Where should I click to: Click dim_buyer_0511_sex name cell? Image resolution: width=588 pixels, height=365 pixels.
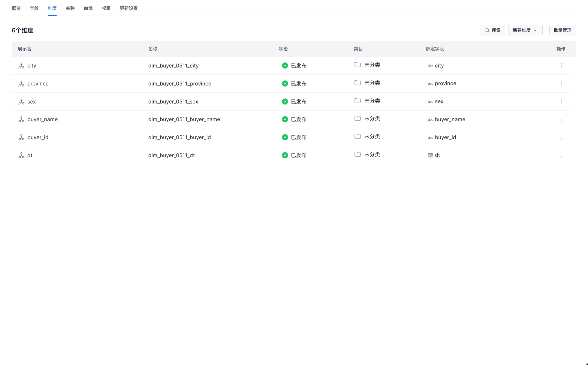tap(173, 102)
